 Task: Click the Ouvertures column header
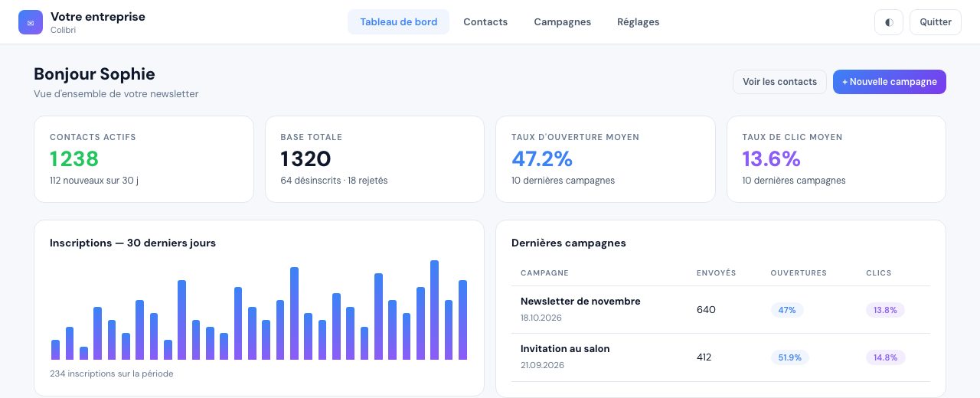pos(799,273)
